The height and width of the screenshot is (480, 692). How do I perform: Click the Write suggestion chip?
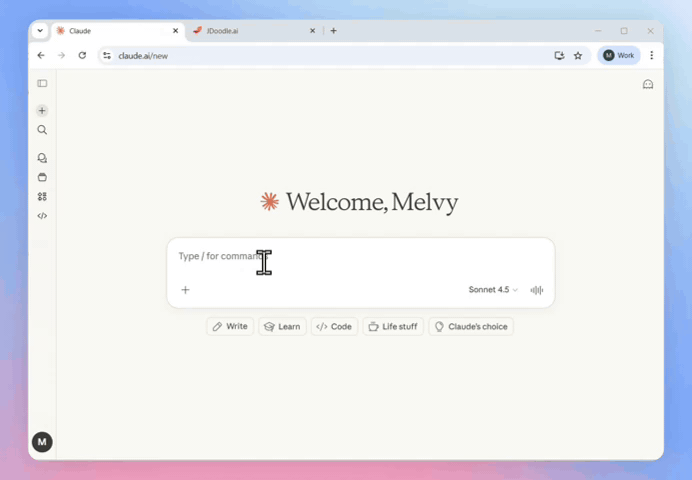click(230, 327)
